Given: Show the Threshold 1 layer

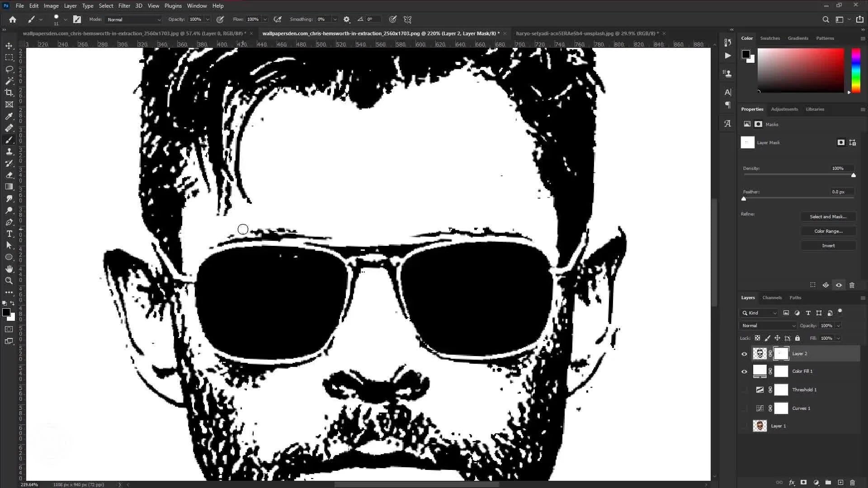Looking at the screenshot, I should 744,389.
